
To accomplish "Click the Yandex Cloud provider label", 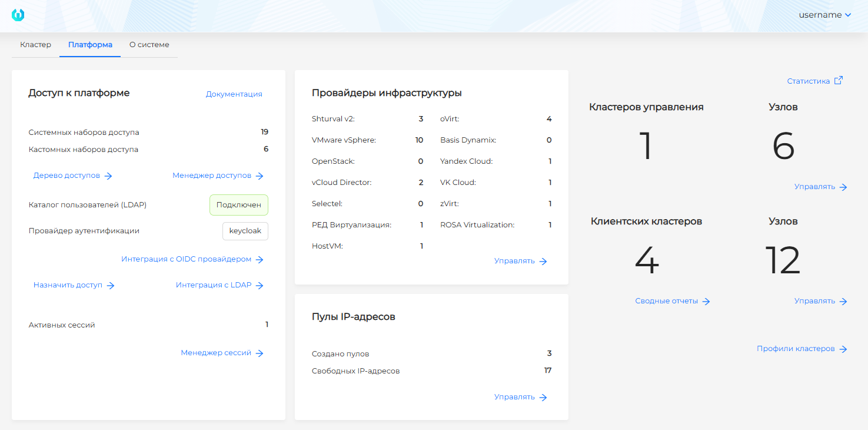I will pos(467,161).
